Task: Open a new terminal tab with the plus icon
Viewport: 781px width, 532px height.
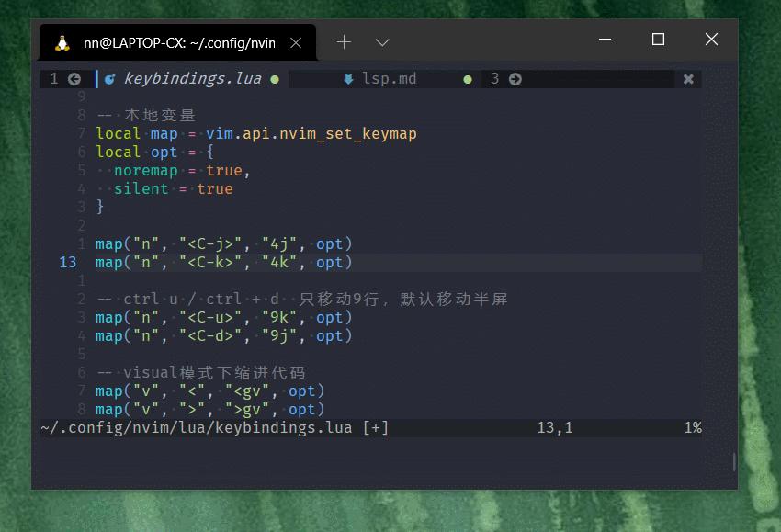Action: click(x=344, y=41)
